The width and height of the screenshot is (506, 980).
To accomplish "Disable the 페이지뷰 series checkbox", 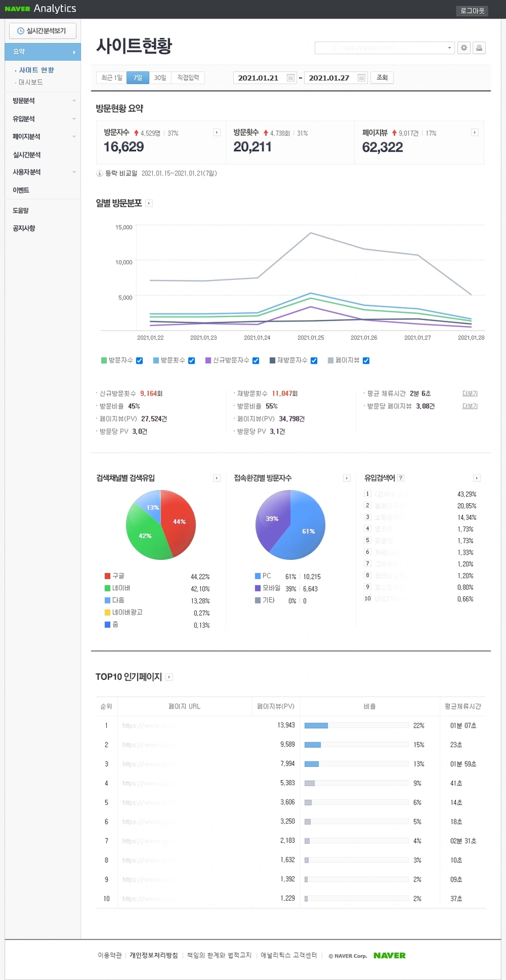I will [x=366, y=360].
